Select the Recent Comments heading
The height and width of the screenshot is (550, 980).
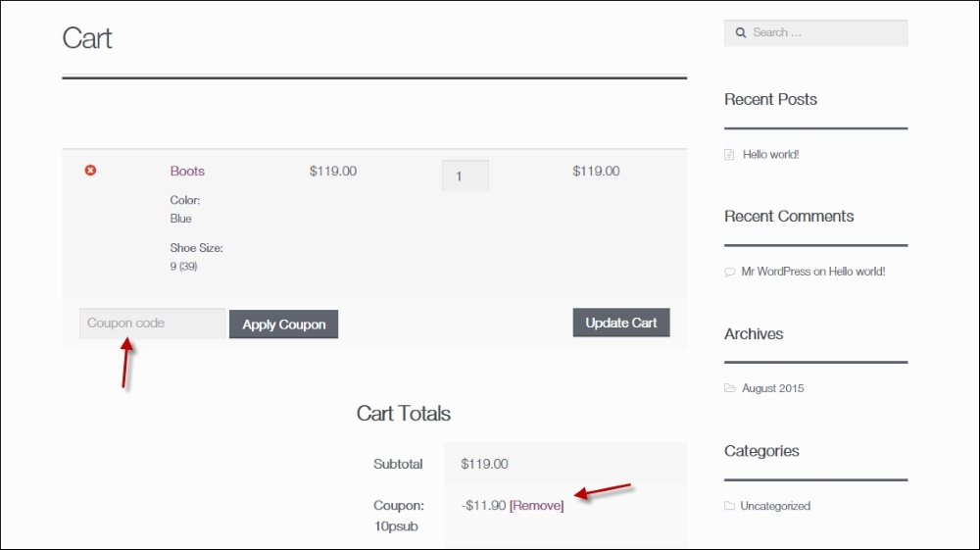pos(789,217)
